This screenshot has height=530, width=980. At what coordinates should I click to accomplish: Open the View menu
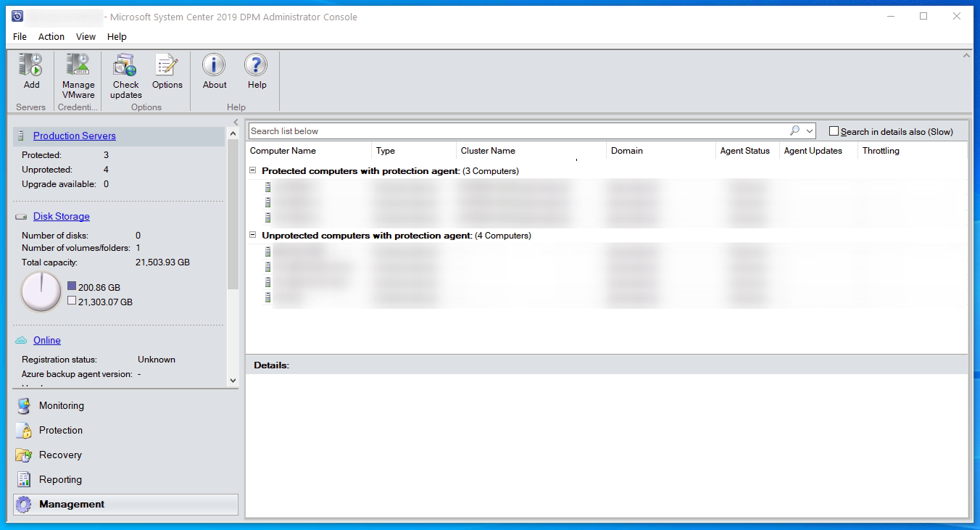pos(86,36)
